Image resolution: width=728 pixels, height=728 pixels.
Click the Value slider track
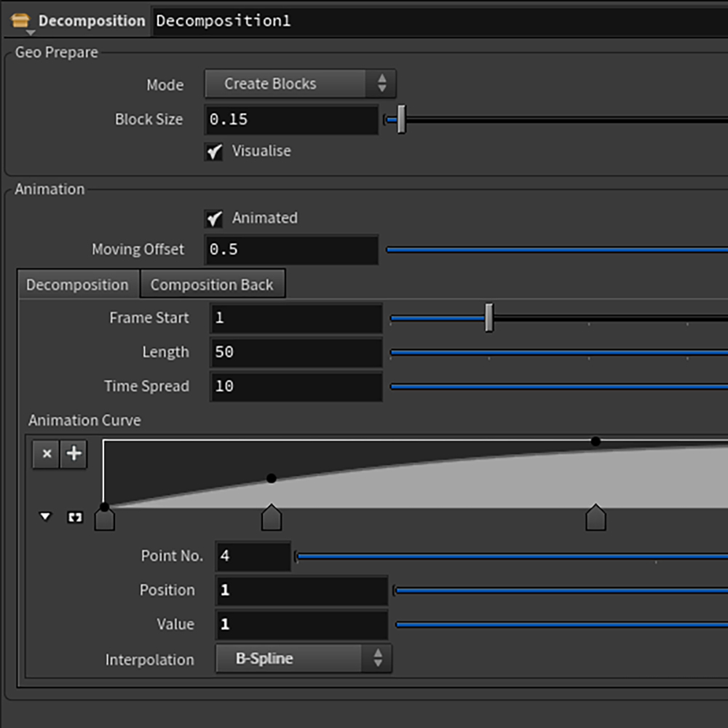coord(561,625)
